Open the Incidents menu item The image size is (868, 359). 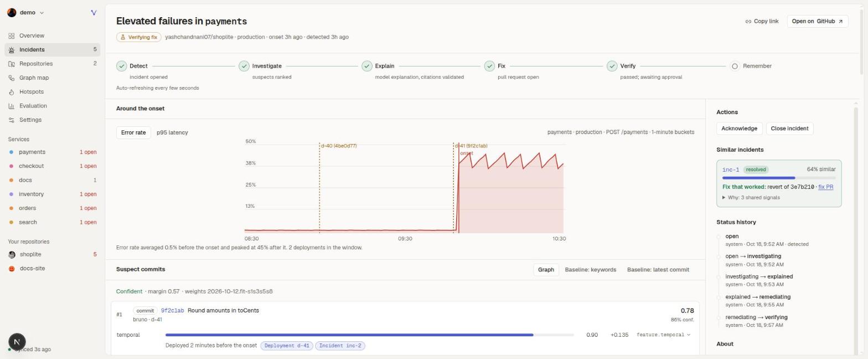pyautogui.click(x=52, y=50)
